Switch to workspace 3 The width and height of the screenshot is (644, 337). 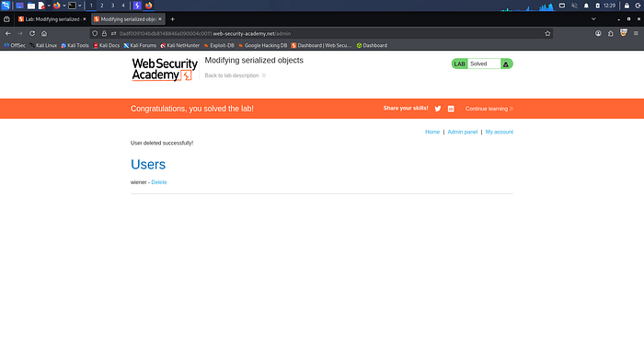click(x=112, y=6)
